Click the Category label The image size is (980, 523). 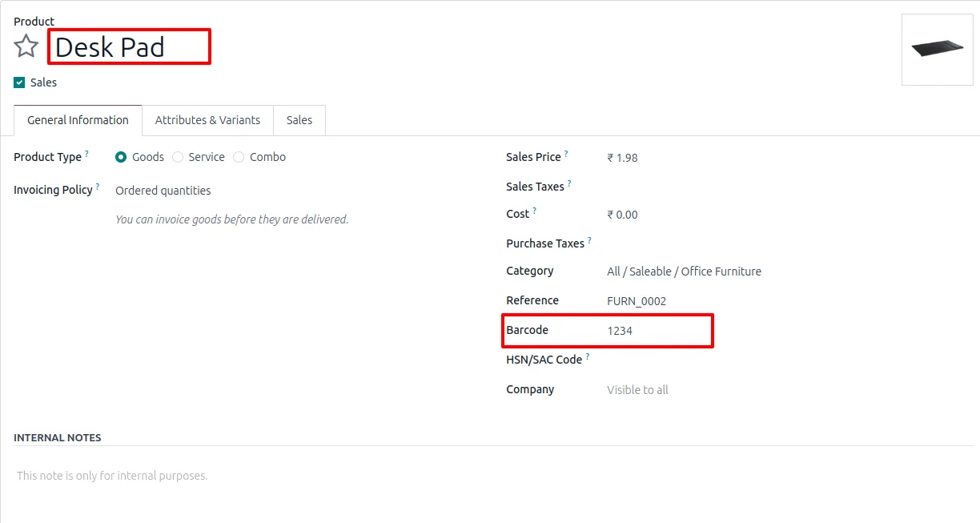529,271
